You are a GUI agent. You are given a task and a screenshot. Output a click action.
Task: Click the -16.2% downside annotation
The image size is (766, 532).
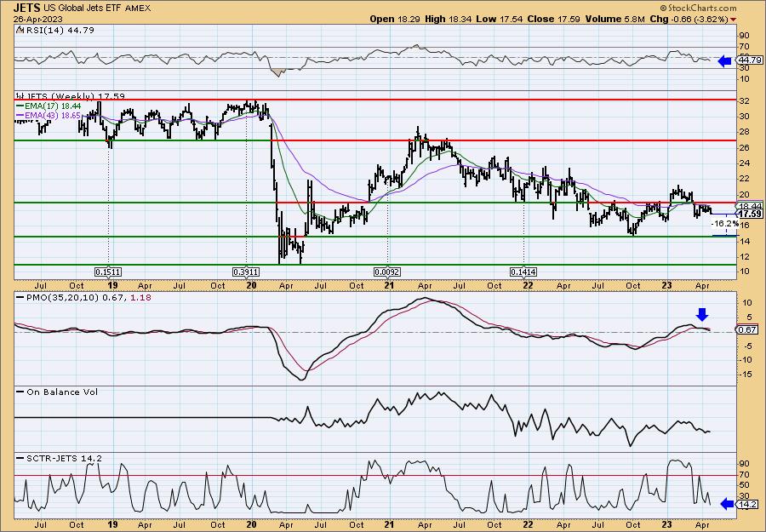[x=724, y=223]
